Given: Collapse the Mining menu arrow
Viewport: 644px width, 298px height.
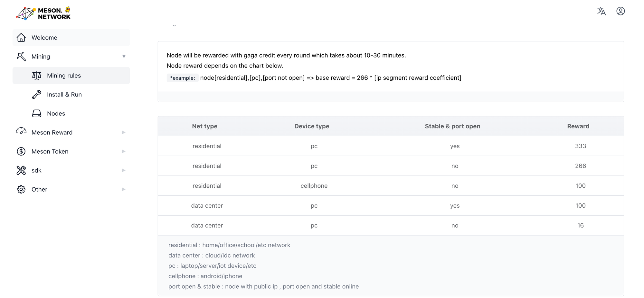Looking at the screenshot, I should [x=124, y=57].
